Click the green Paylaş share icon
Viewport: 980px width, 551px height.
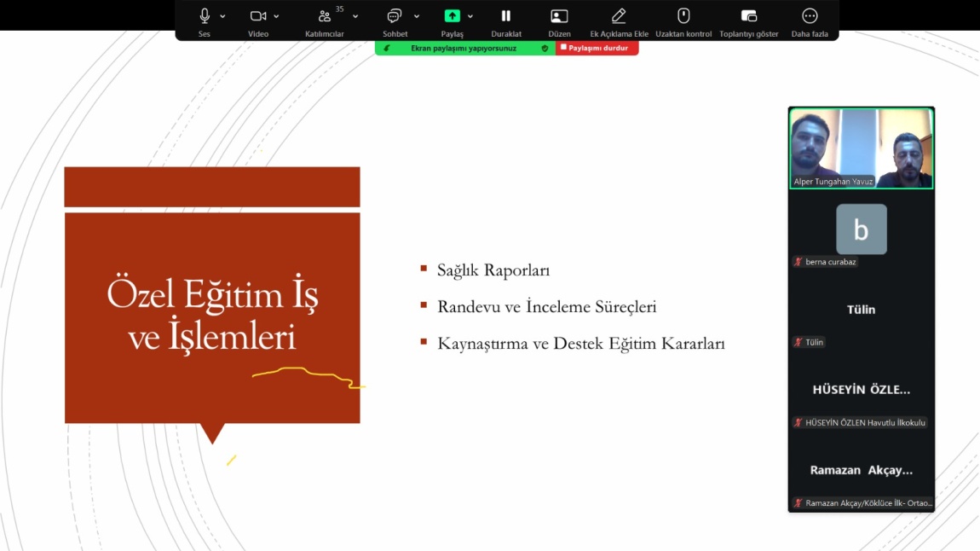(452, 16)
